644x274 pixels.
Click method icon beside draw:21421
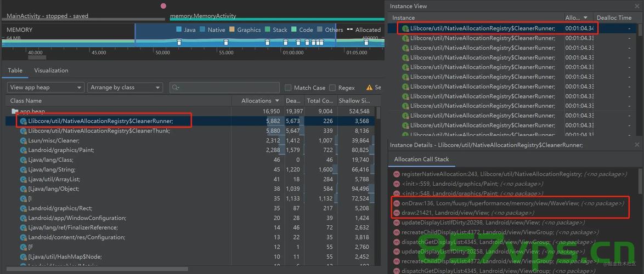[397, 213]
